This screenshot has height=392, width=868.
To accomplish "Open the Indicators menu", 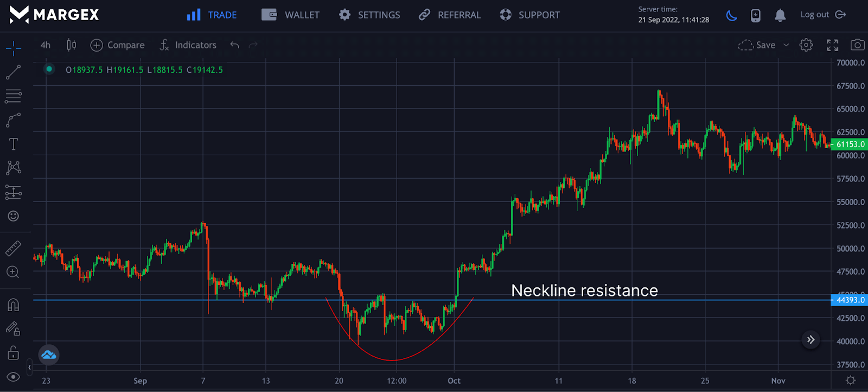I will coord(188,45).
